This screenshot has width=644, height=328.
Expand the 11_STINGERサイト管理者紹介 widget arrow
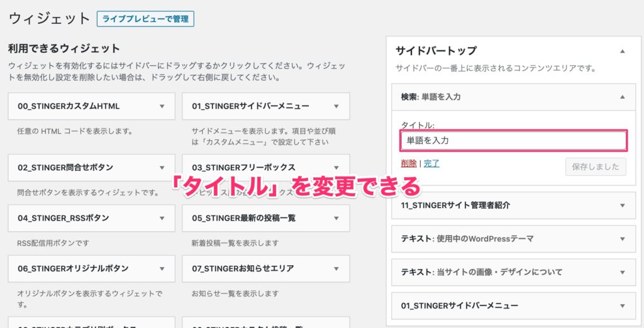tap(623, 205)
